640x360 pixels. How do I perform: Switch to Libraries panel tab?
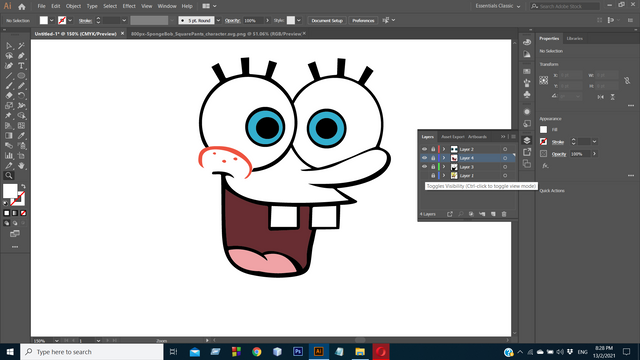tap(574, 38)
